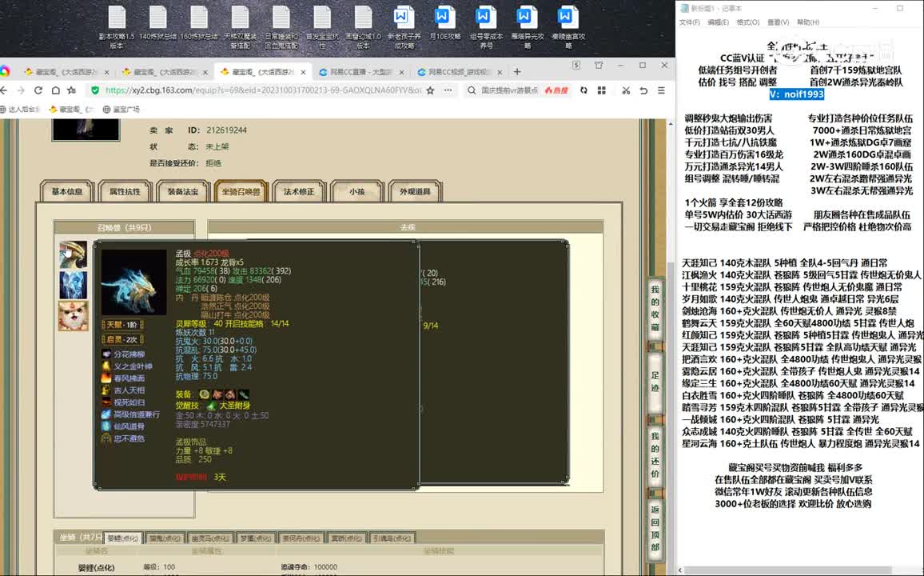The image size is (924, 576).
Task: Open the browser apps grid icon
Action: [602, 90]
